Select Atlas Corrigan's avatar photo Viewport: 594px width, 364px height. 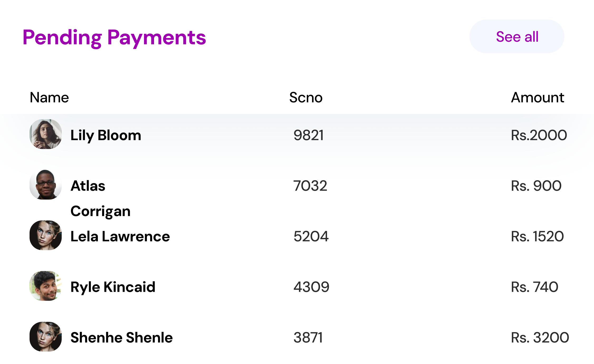[x=46, y=185]
